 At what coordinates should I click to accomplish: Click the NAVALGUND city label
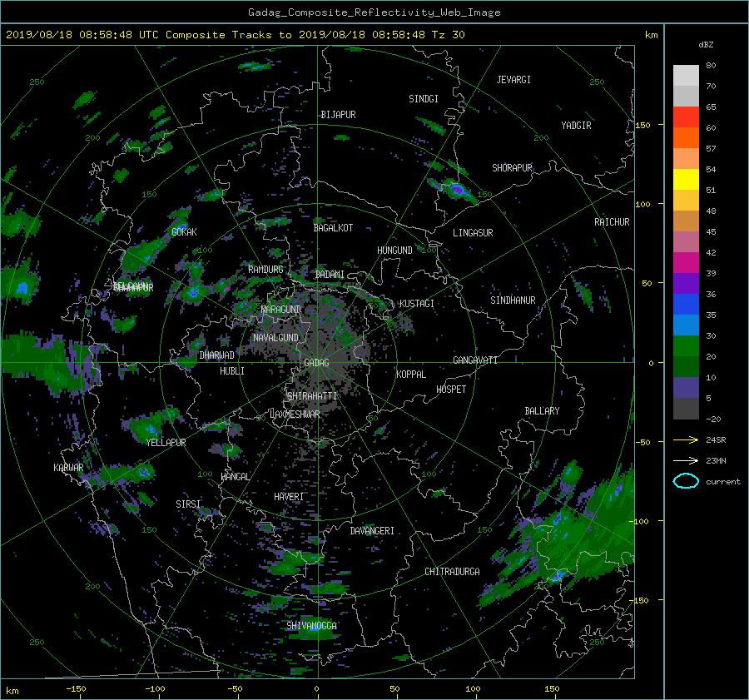pyautogui.click(x=275, y=338)
